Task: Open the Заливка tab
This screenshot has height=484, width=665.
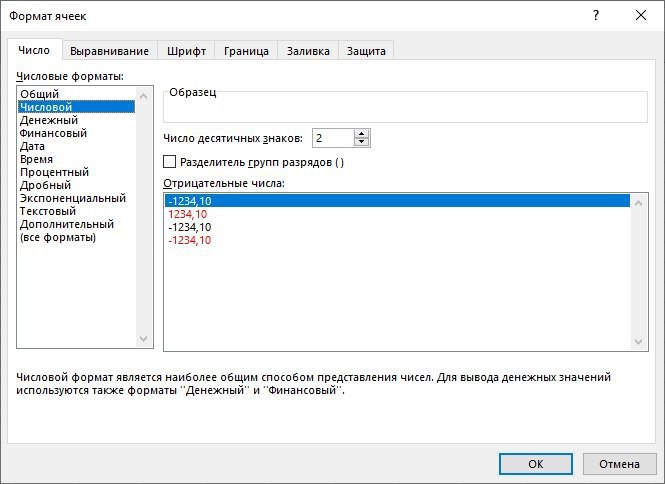Action: tap(308, 51)
